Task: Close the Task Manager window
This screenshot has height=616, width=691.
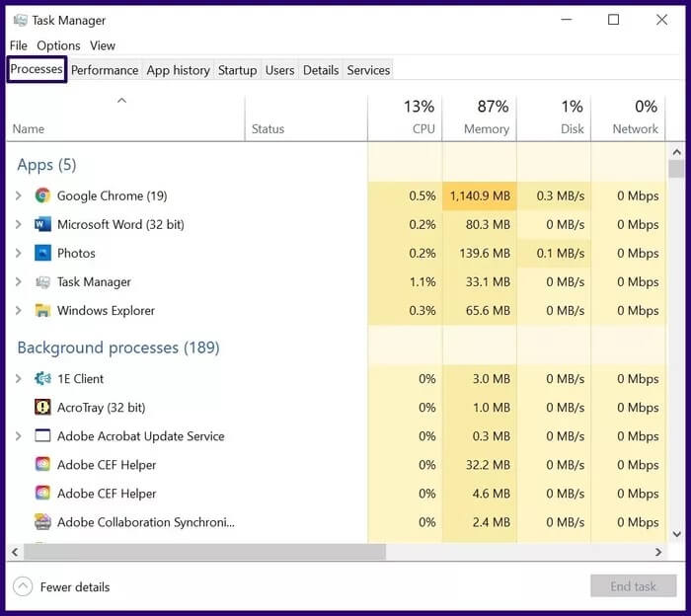Action: click(661, 20)
